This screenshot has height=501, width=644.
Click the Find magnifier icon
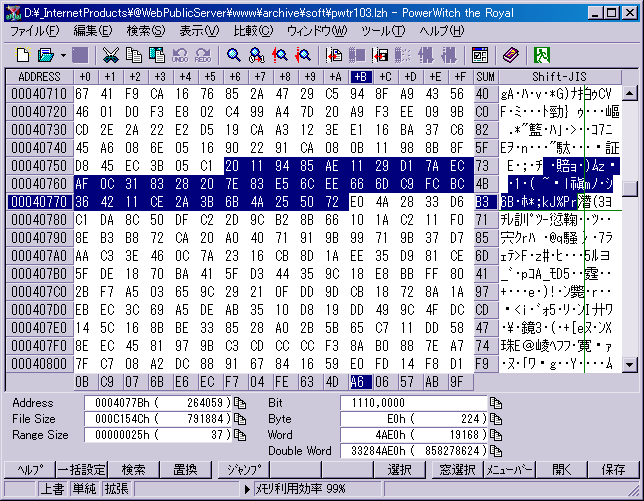point(234,55)
